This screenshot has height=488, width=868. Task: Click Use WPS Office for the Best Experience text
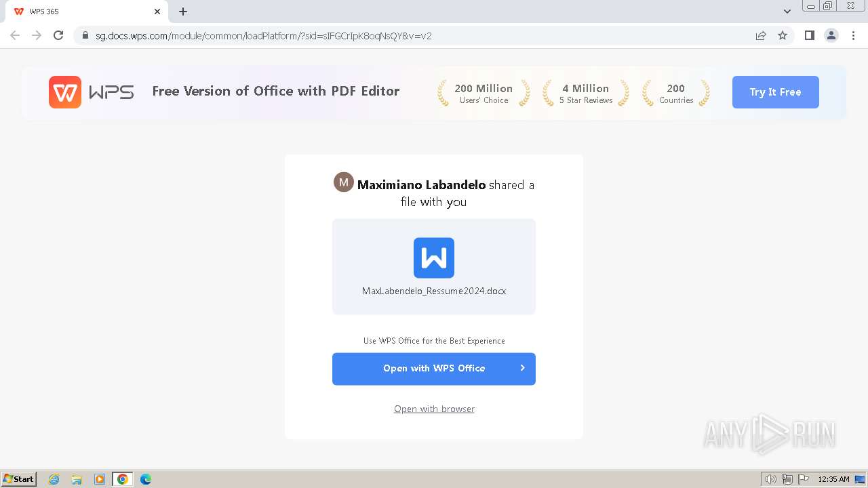point(434,341)
